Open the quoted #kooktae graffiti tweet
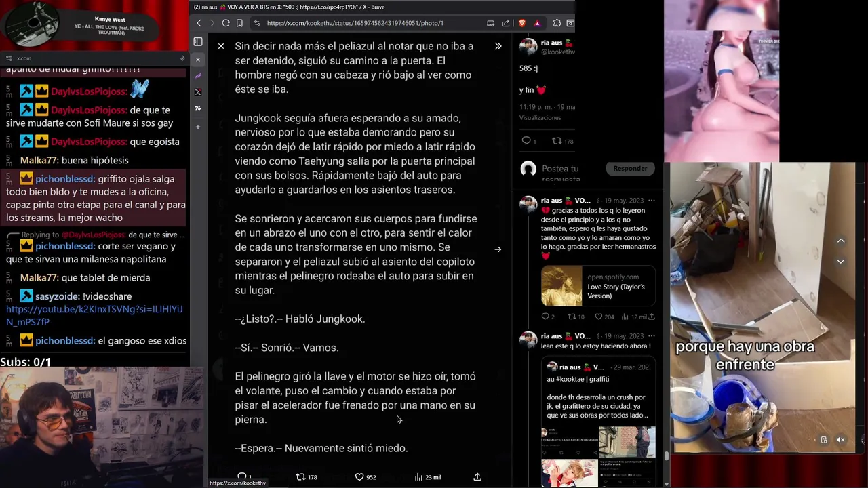 click(598, 422)
